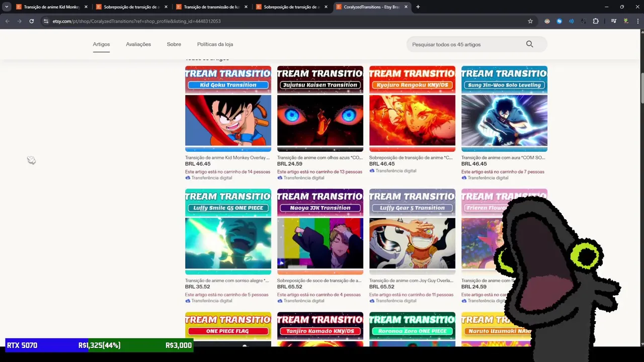Screen dimensions: 644x362
Task: Click digital download icon under 'olhos azuis' listing
Action: pos(280,178)
